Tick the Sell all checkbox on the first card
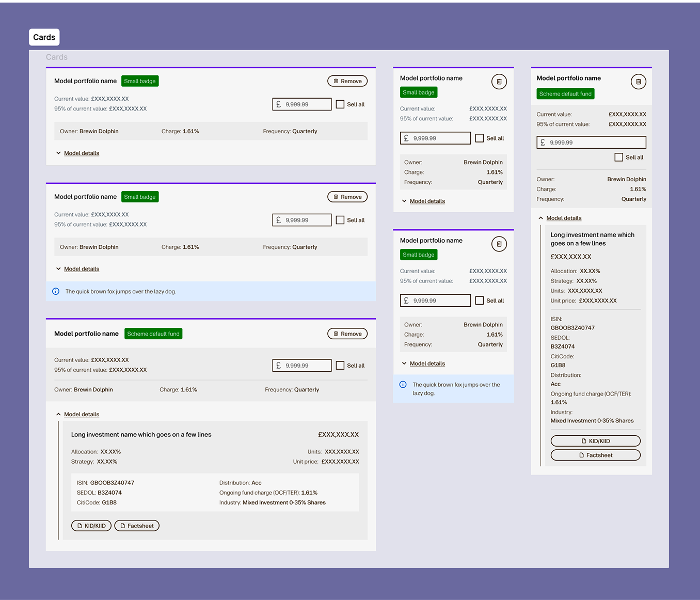This screenshot has height=600, width=700. pyautogui.click(x=340, y=104)
